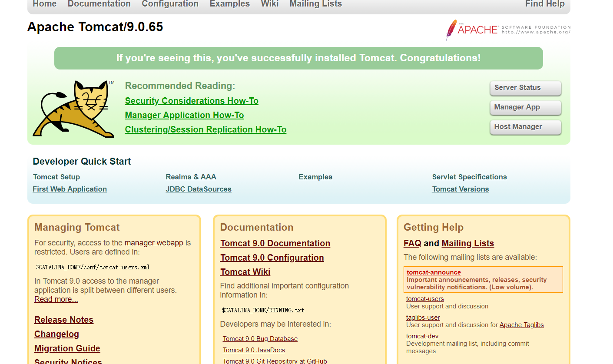Screen dimensions: 613x364
Task: Click the Developer Quick Start heading
Action: click(82, 162)
